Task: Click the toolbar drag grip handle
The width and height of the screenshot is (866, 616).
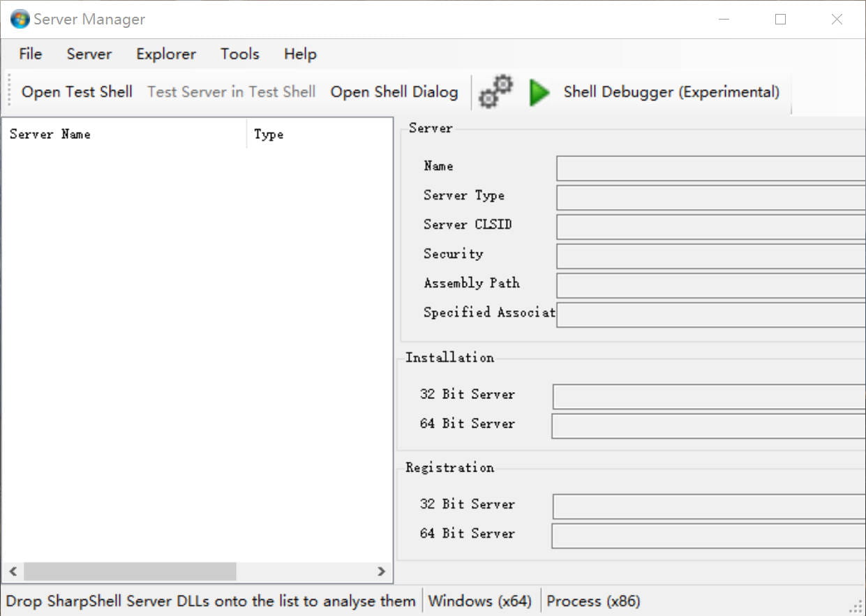Action: coord(10,92)
